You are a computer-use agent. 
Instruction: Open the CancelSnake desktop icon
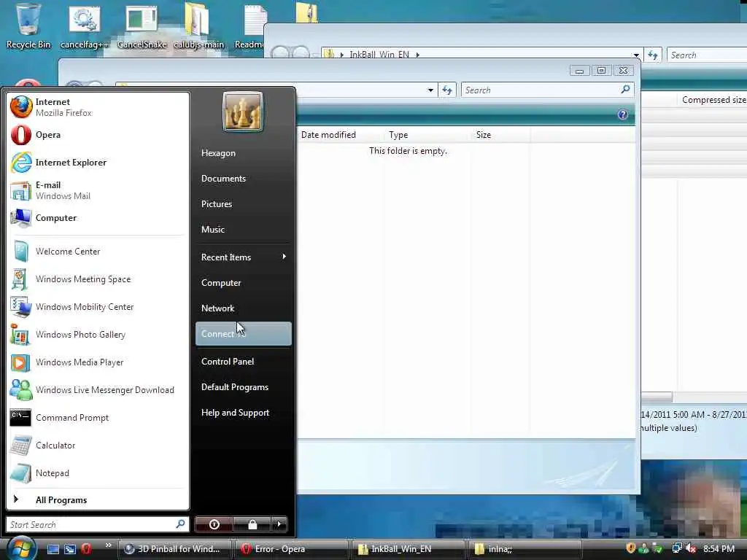(x=142, y=26)
